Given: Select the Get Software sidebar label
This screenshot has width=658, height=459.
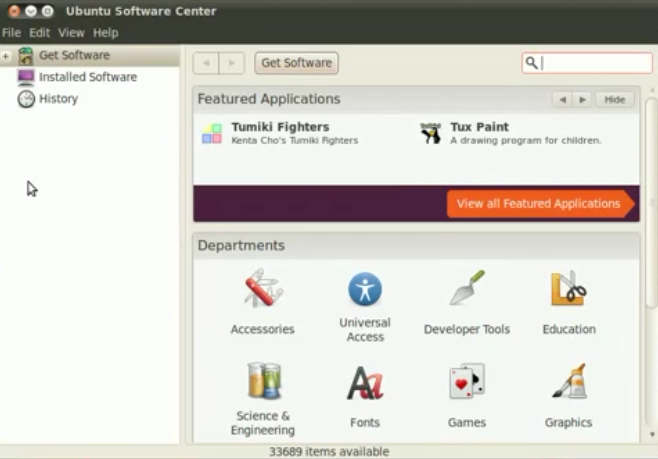Looking at the screenshot, I should pos(74,55).
